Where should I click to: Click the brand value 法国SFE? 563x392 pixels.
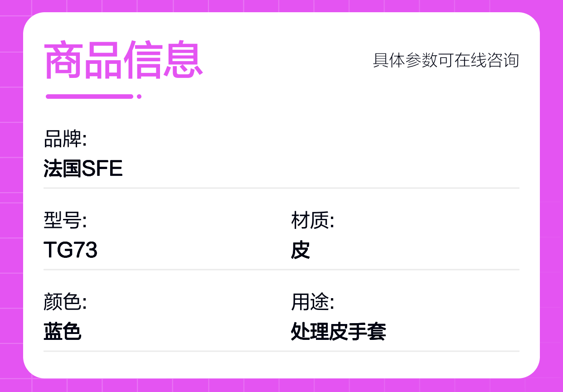(83, 169)
